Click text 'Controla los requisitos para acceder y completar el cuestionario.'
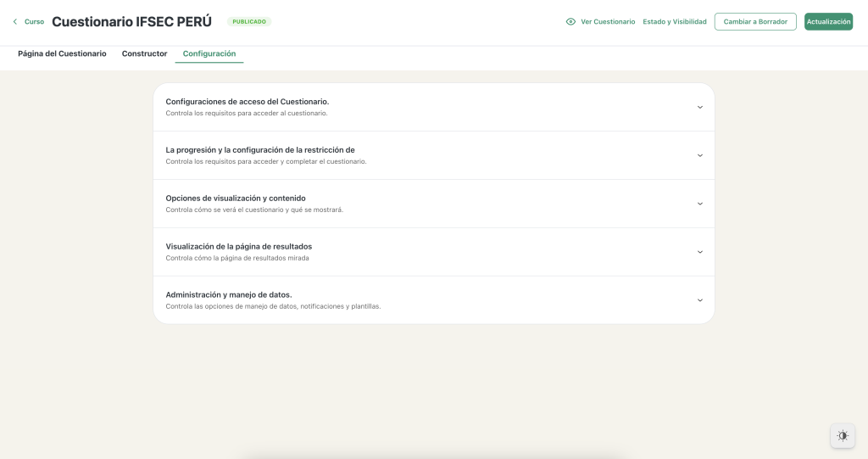Viewport: 868px width, 459px height. click(x=265, y=161)
